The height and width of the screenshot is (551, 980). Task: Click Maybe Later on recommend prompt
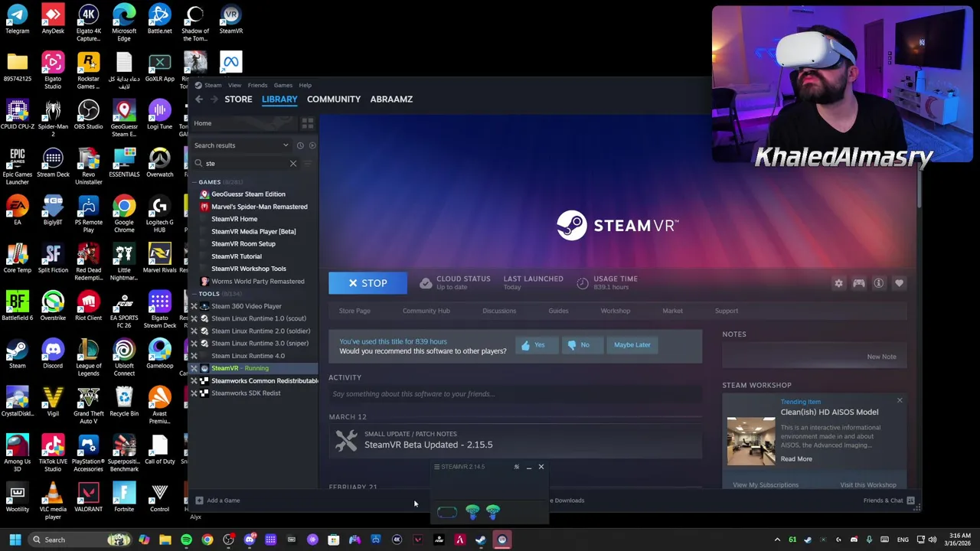click(632, 344)
